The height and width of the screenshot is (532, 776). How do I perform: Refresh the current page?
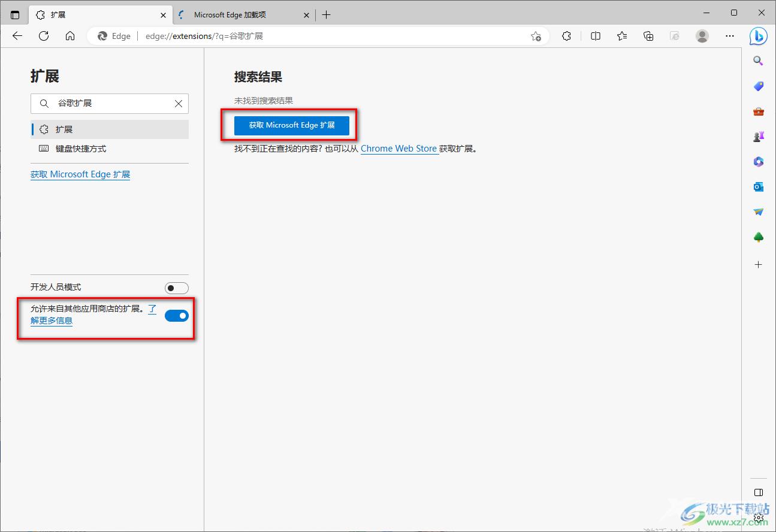[x=44, y=36]
